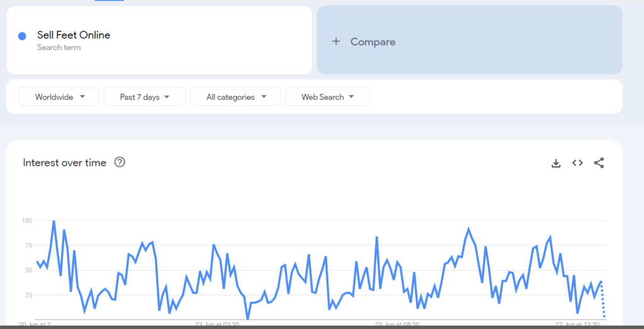Image resolution: width=644 pixels, height=329 pixels.
Task: Click the blue dot beside Sell Feet Online
Action: point(22,36)
